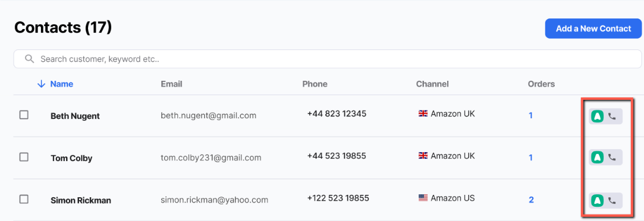Sort contacts by Name column header

click(62, 84)
